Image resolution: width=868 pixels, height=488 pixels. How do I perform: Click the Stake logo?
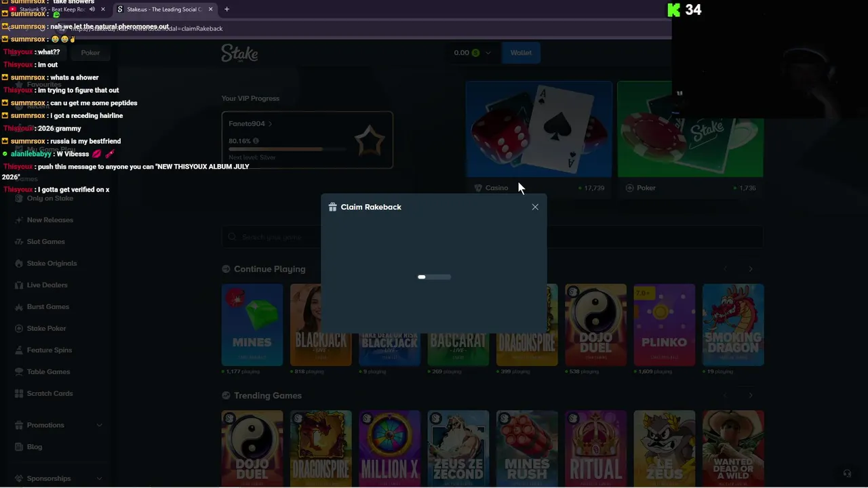point(239,53)
